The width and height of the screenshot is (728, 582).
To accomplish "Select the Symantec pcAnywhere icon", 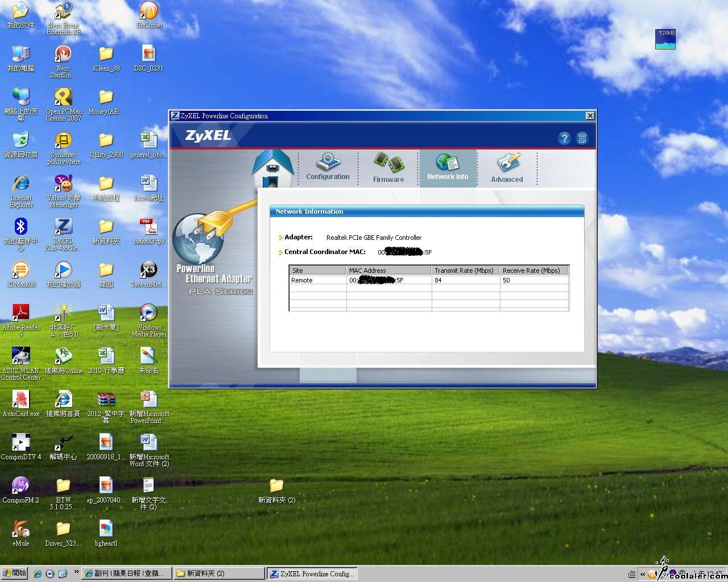I will pos(63,148).
